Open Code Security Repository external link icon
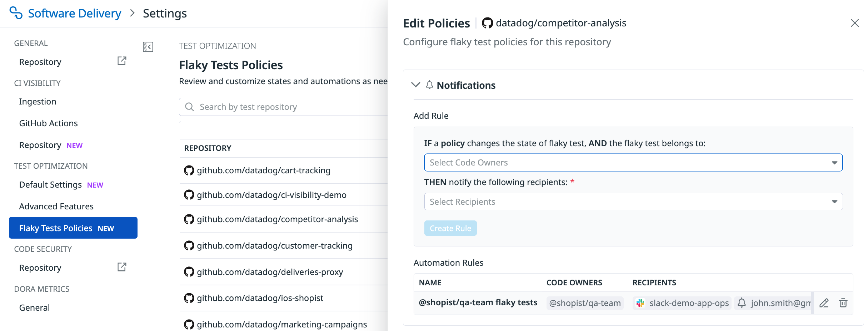 (122, 267)
